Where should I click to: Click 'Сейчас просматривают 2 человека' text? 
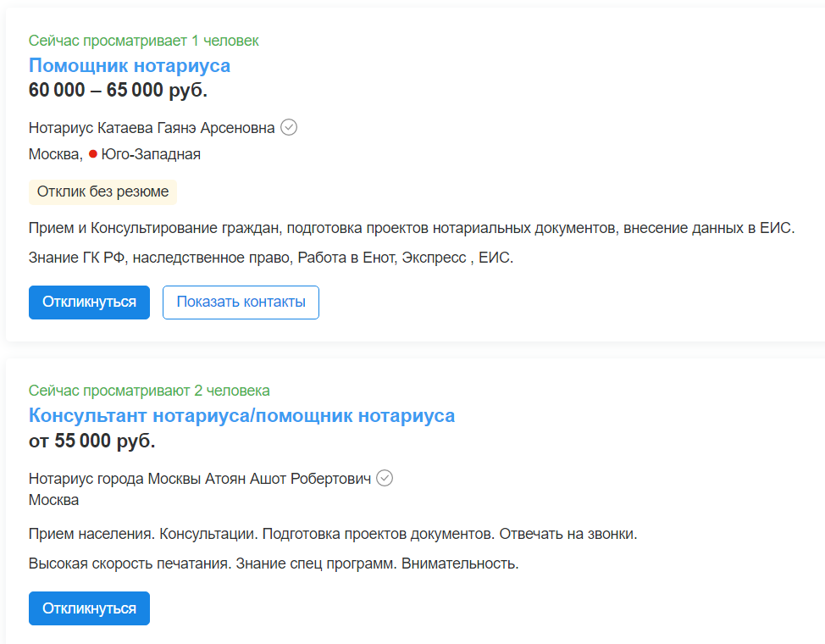point(149,391)
